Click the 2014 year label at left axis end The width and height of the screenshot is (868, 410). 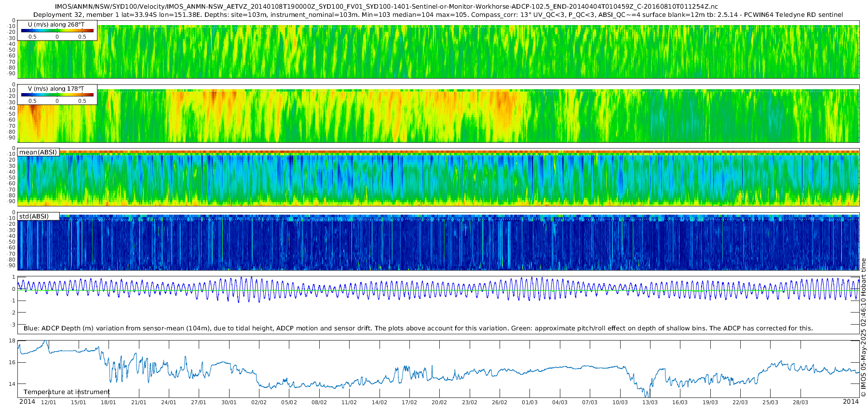[x=27, y=402]
